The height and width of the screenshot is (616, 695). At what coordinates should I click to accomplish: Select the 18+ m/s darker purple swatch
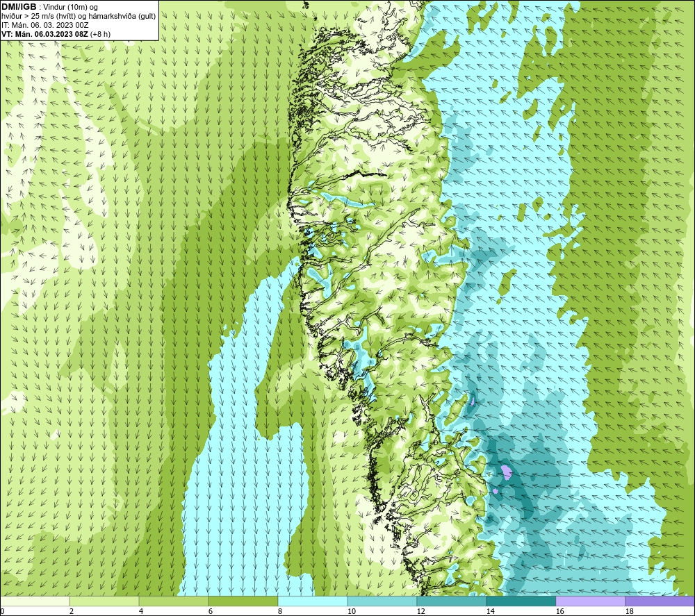660,601
